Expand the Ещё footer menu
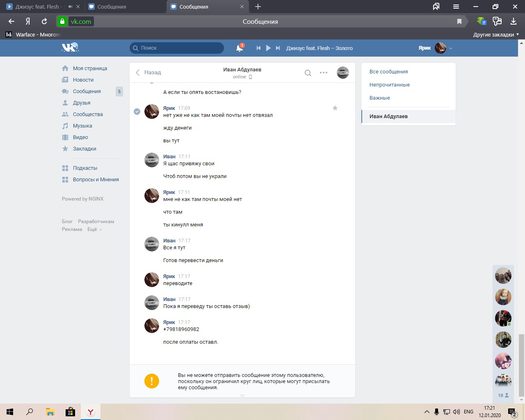This screenshot has width=525, height=420. [94, 229]
